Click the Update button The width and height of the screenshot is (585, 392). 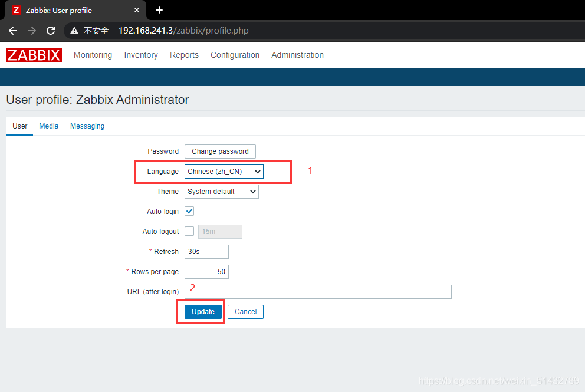[203, 312]
